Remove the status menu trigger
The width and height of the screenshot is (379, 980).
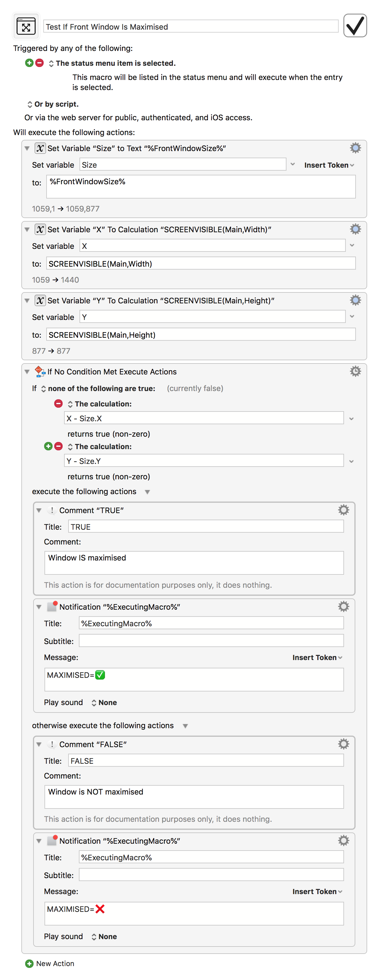(x=40, y=63)
